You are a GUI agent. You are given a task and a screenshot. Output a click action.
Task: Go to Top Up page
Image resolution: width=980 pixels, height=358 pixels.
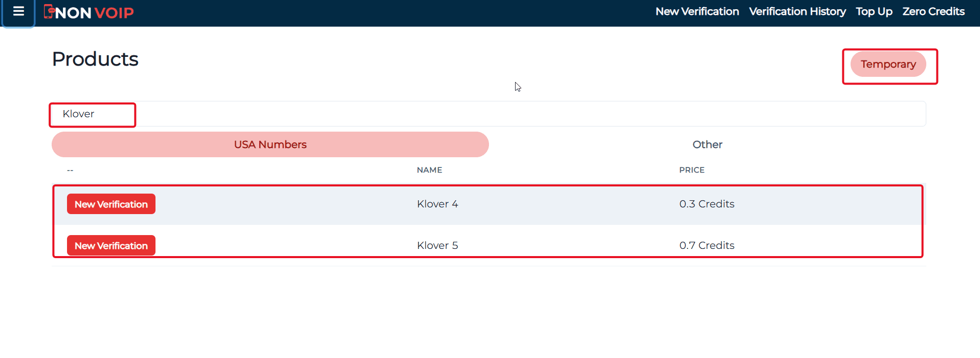(x=874, y=11)
